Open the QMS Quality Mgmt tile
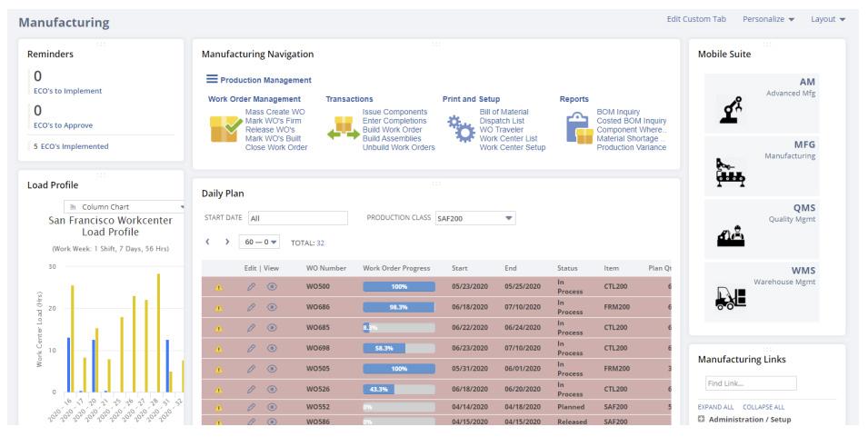 point(761,229)
